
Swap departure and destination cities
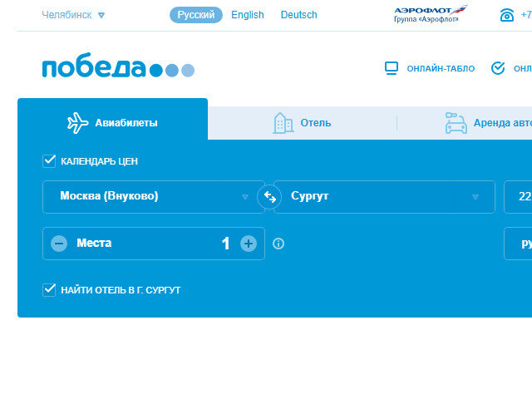[269, 197]
